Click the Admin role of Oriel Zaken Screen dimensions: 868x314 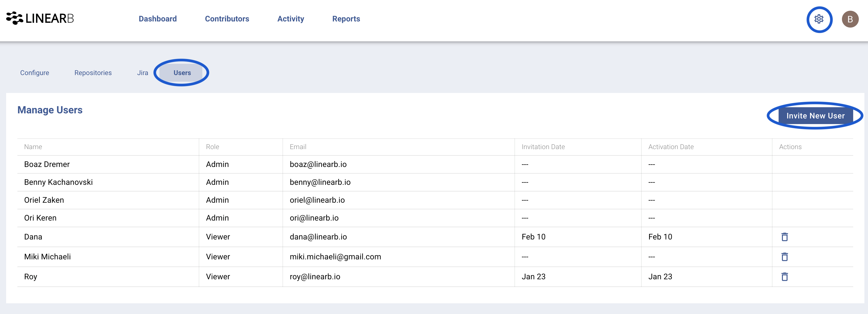tap(217, 200)
